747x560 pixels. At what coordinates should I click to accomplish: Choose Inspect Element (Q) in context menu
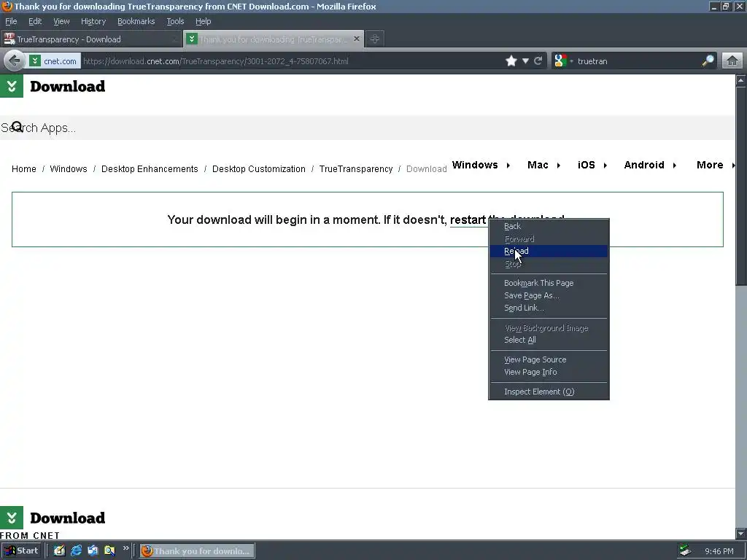549,392
